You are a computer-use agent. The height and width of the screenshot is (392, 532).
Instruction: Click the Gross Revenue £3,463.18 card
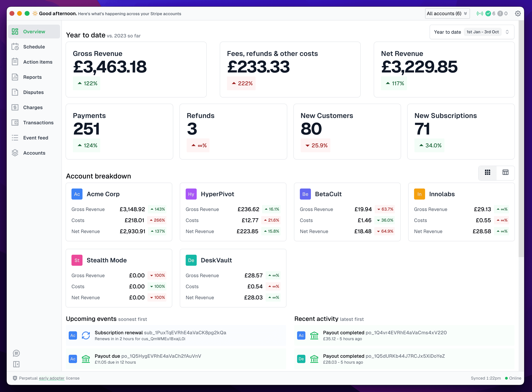pyautogui.click(x=136, y=70)
